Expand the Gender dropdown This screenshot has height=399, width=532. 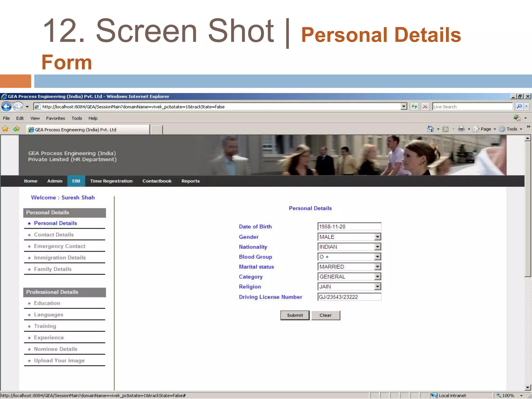click(x=377, y=237)
